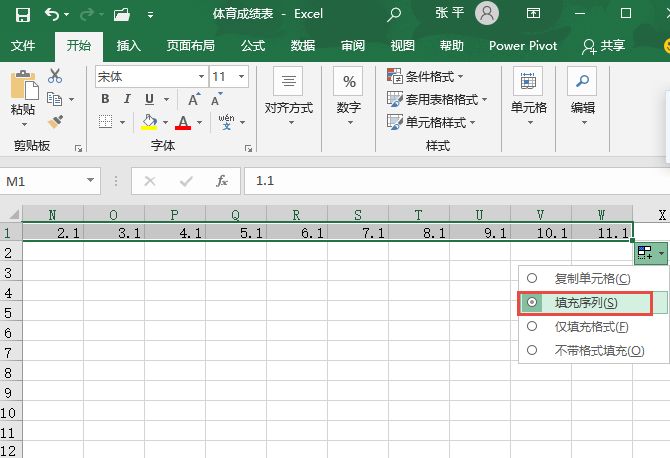Toggle Bold formatting

[105, 99]
